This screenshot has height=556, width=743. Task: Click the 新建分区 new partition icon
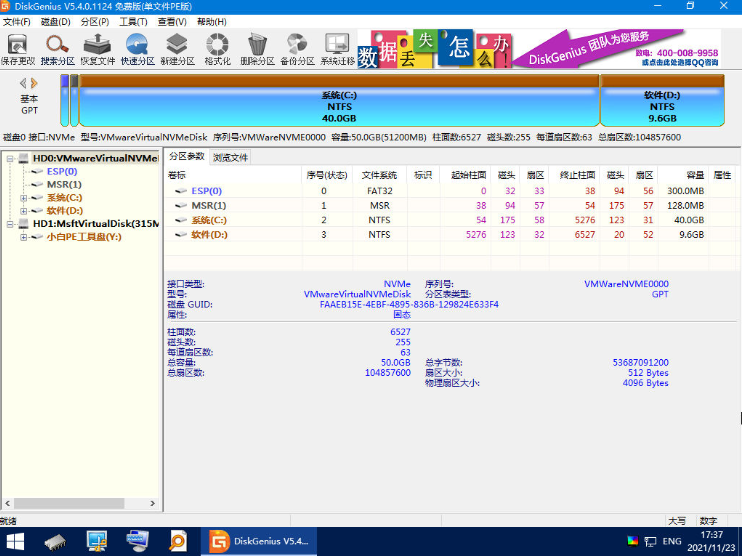click(x=177, y=49)
